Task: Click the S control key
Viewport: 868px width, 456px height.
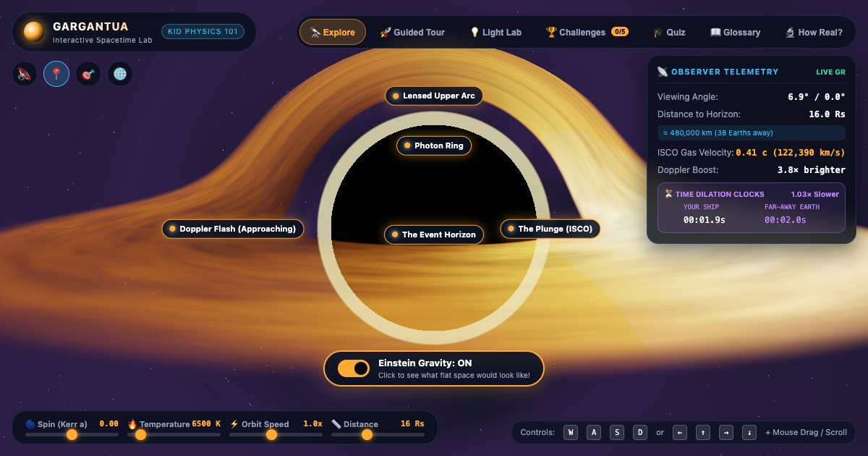Action: 617,432
